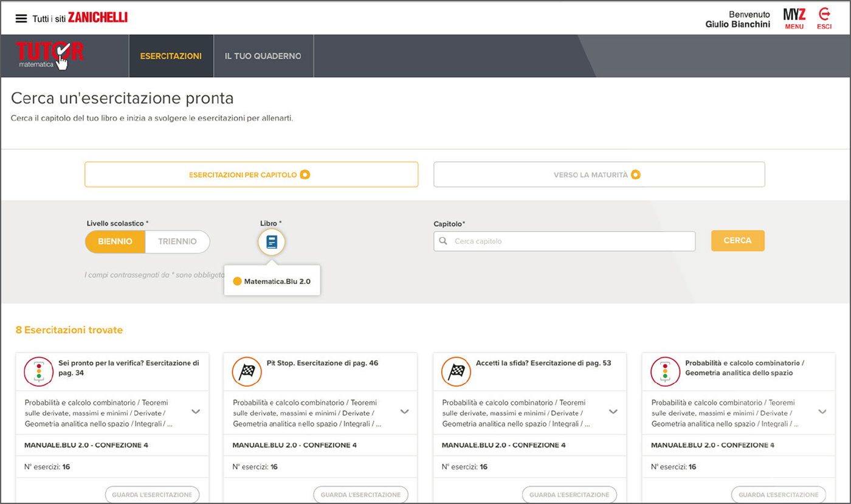Image resolution: width=851 pixels, height=504 pixels.
Task: Expand topics in the Pit Stop card
Action: click(405, 412)
